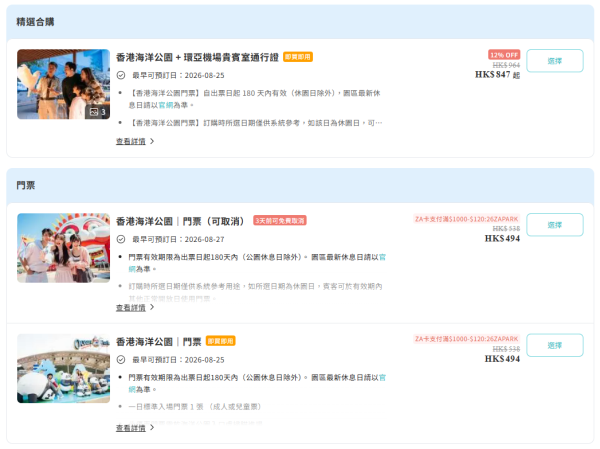Screen dimensions: 600x449
Task: Click 官網 link in 即買即用 ticket description
Action: (382, 378)
